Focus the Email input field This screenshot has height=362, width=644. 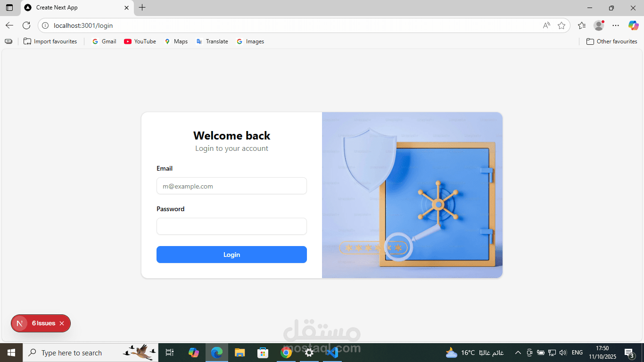[231, 186]
